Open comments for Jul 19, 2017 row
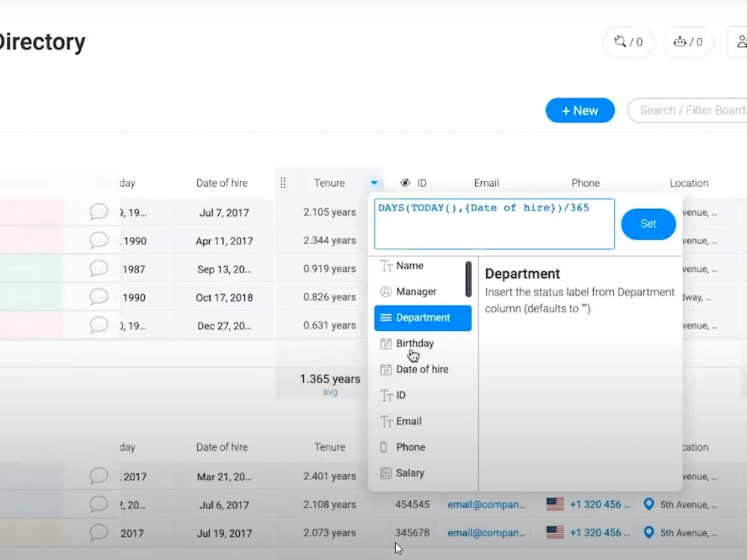Screen dimensions: 747x560 click(x=99, y=532)
